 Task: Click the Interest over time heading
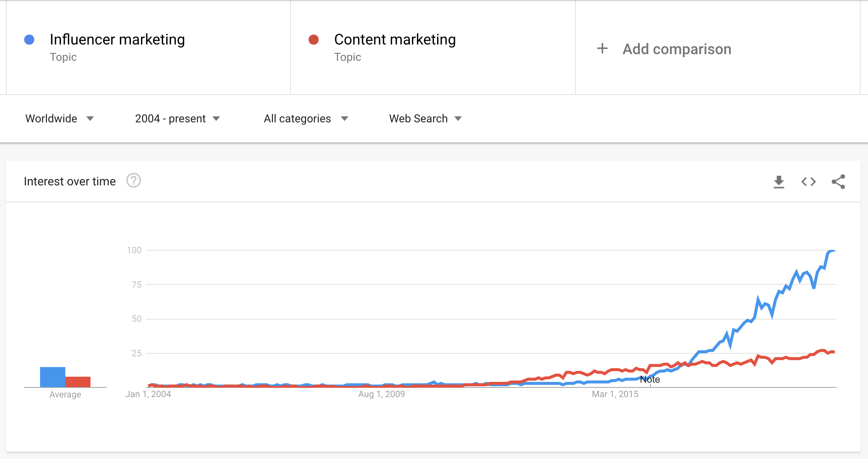70,181
